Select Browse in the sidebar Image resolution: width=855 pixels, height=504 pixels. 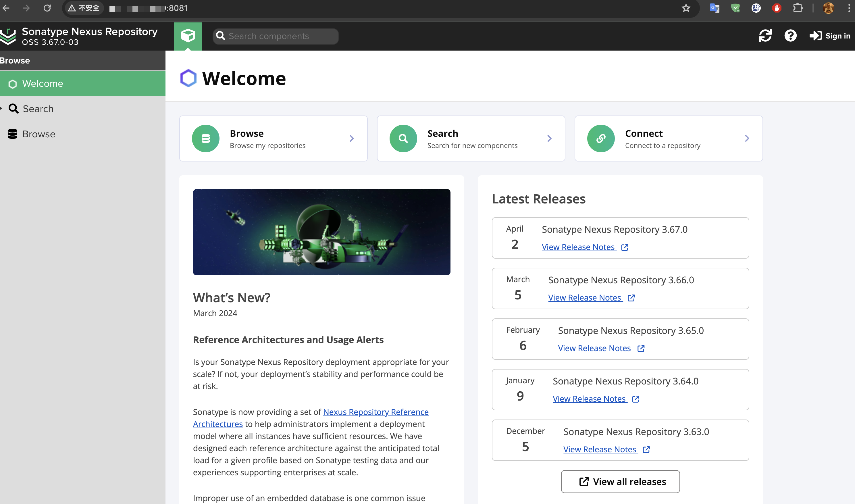82,134
